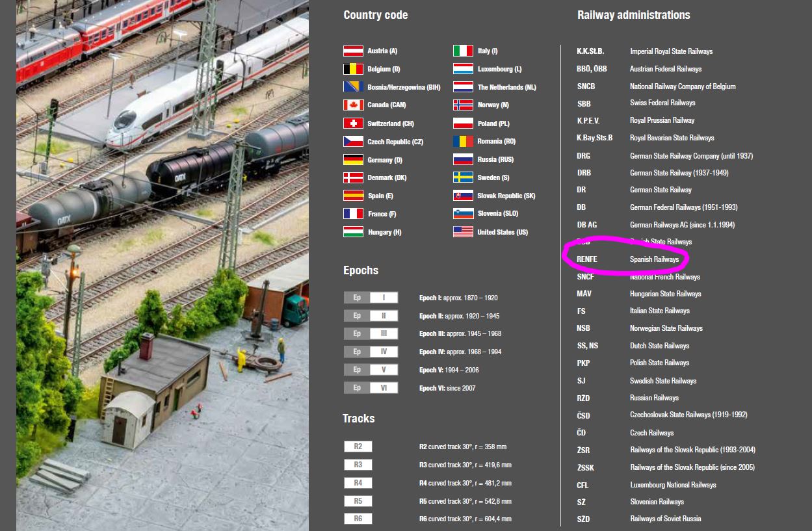Image resolution: width=812 pixels, height=531 pixels.
Task: Click 'Czechoslovak State Railways (1919-1992)' text
Action: [x=689, y=415]
